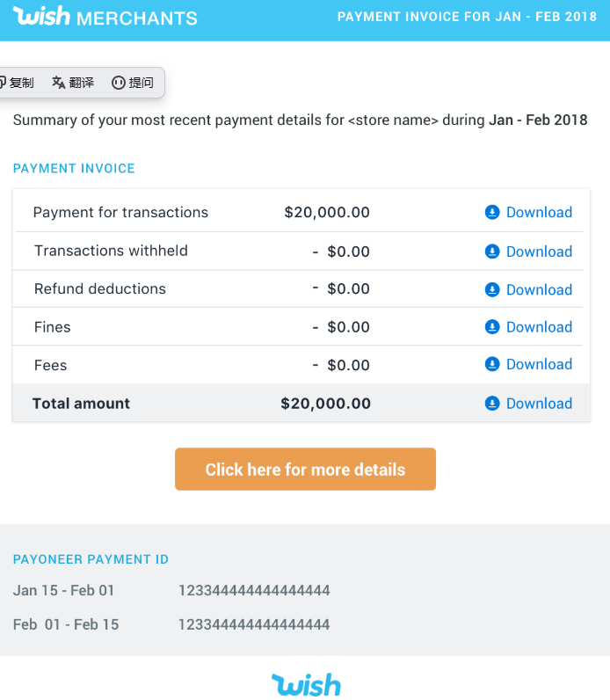The image size is (610, 700).
Task: Choose Ask (提问) in the popup toolbar
Action: point(133,83)
